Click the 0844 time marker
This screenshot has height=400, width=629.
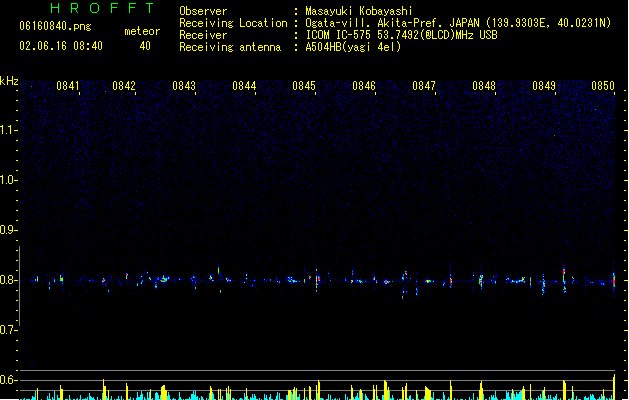pos(244,86)
